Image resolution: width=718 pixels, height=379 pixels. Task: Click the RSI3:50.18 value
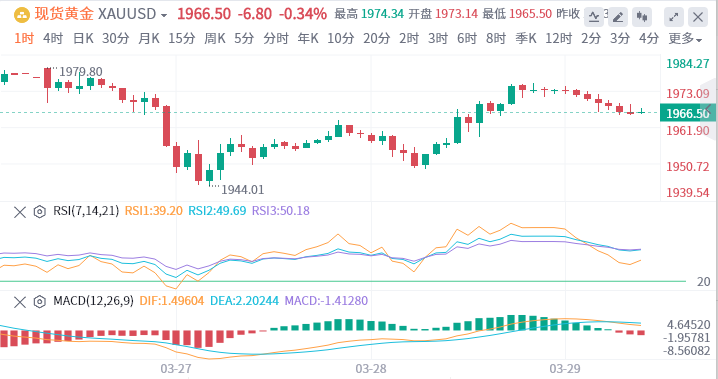pyautogui.click(x=281, y=211)
